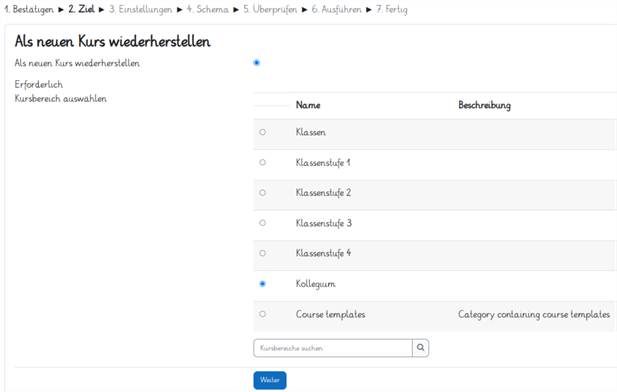
Task: Click step '1. Bestätigen' in progress bar
Action: click(29, 9)
